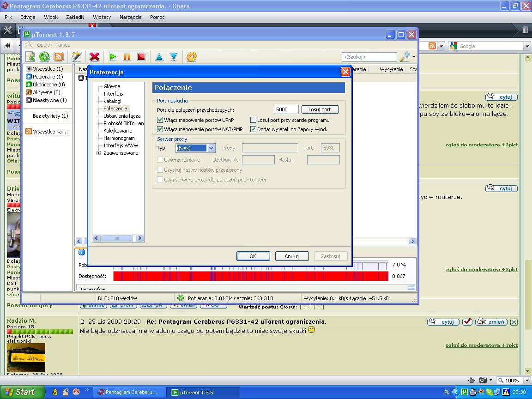Open the Opera Widok menu
This screenshot has height=399, width=532.
coord(51,17)
